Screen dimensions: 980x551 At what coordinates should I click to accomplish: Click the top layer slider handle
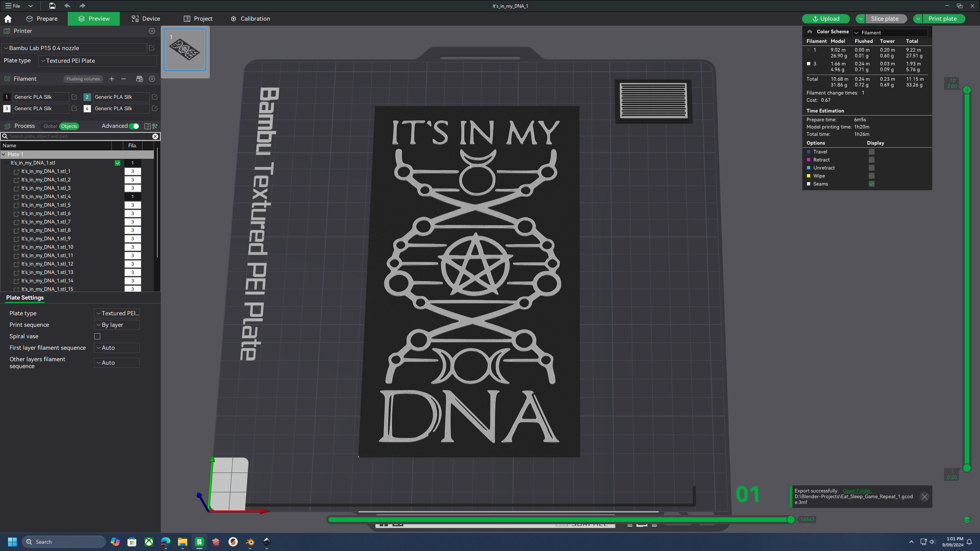coord(967,90)
